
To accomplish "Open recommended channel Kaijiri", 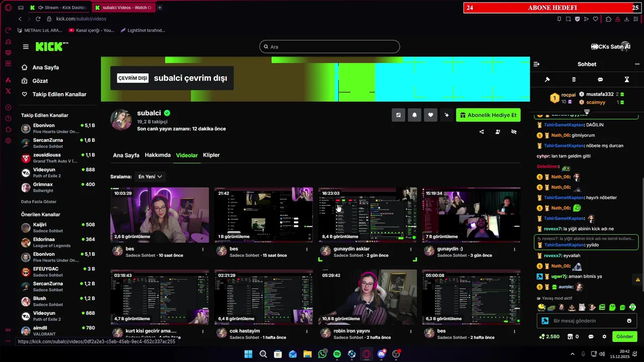I will pyautogui.click(x=58, y=228).
